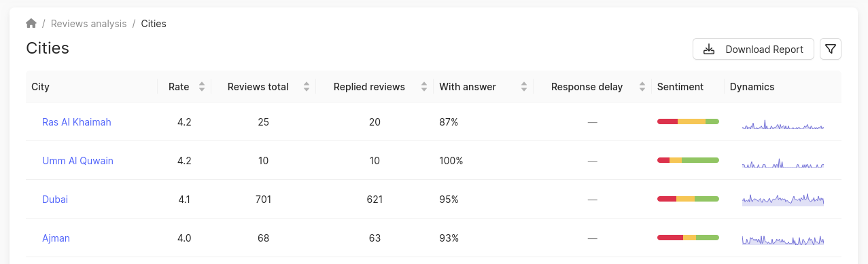868x264 pixels.
Task: Open Reviews analysis breadcrumb link
Action: point(89,24)
